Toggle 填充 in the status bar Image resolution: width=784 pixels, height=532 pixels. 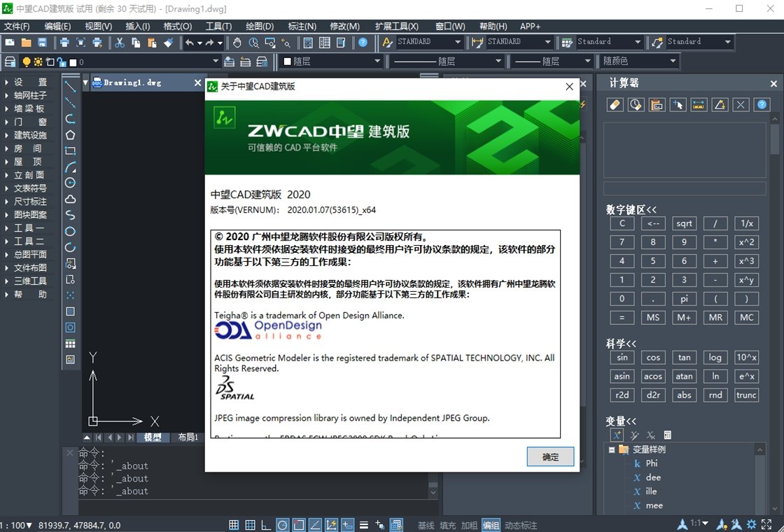[x=447, y=526]
